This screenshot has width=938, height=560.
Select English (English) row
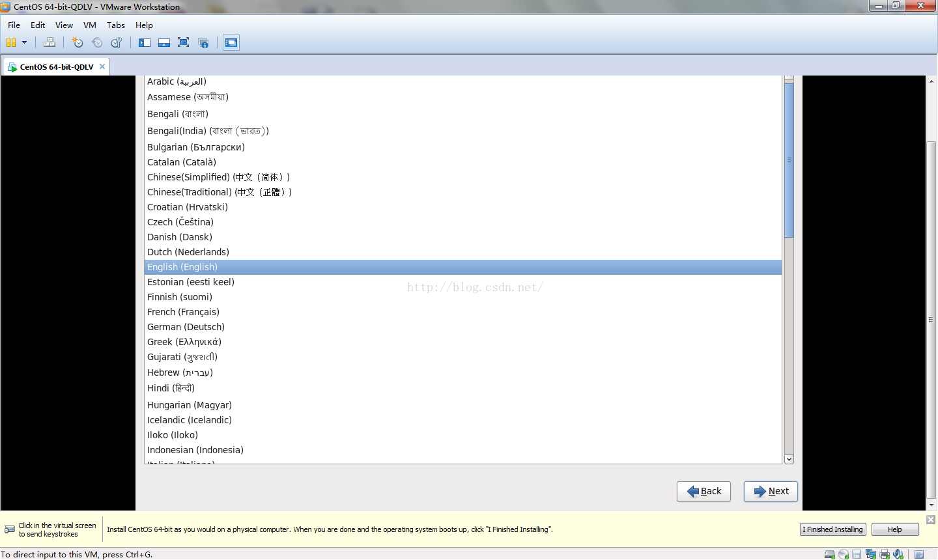[x=462, y=267]
